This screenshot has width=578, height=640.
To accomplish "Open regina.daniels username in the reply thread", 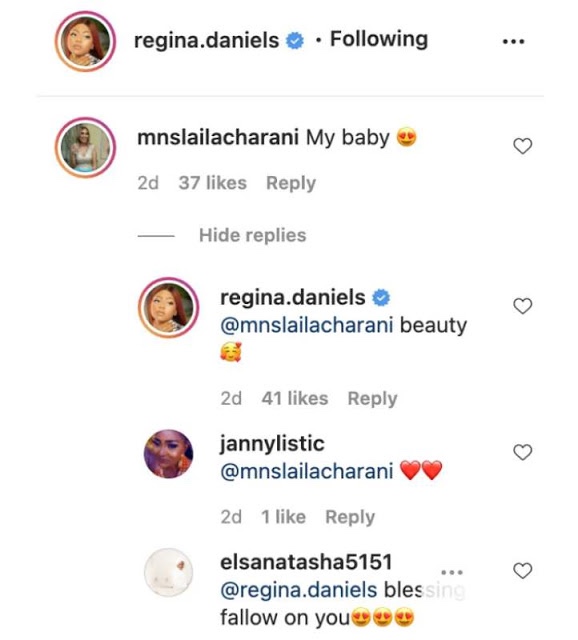I will 292,298.
